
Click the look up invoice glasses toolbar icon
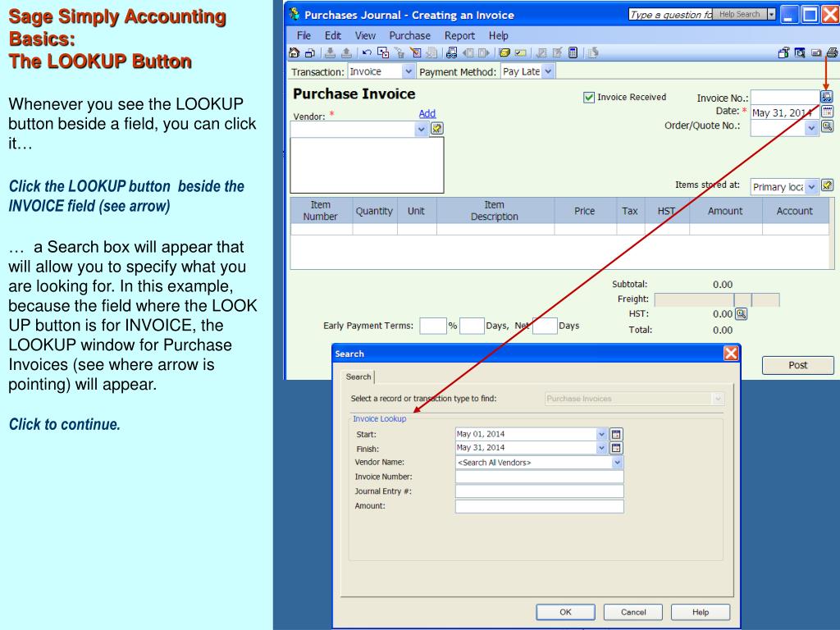pos(452,52)
